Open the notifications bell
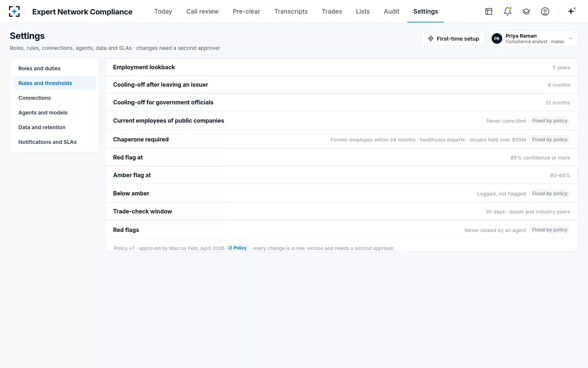Screen dimensions: 588x368 508,11
